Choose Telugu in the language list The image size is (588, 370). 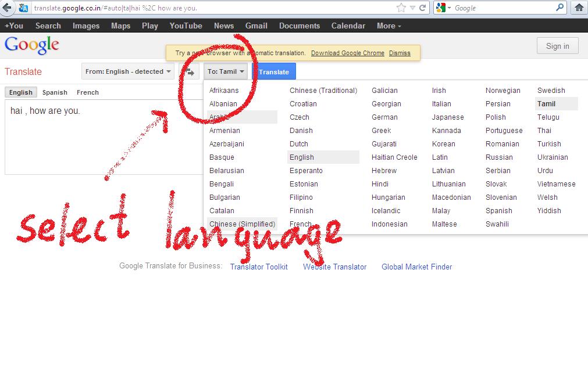click(x=548, y=117)
